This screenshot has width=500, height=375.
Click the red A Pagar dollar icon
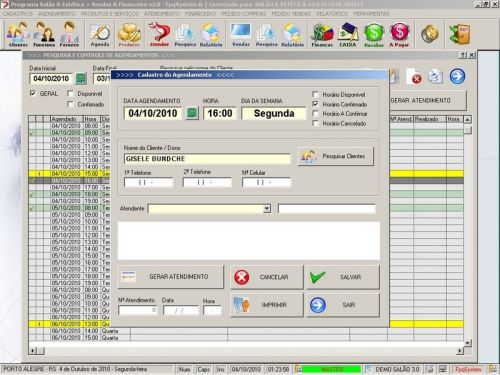pyautogui.click(x=399, y=34)
